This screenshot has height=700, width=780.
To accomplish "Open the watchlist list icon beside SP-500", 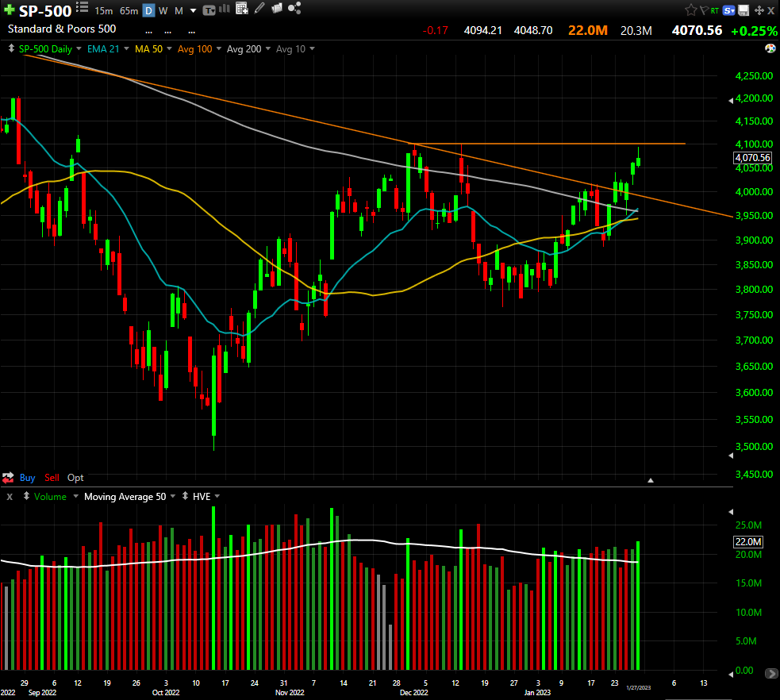I will pos(82,7).
